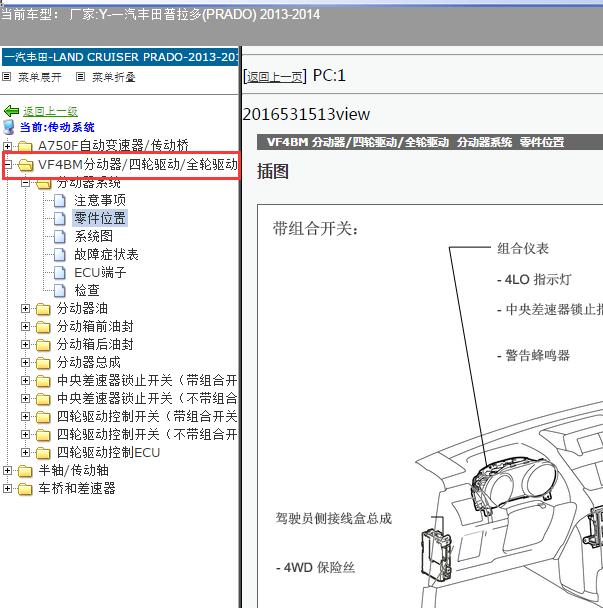Image resolution: width=603 pixels, height=608 pixels.
Task: Expand the 分动器总成 node
Action: pos(25,362)
